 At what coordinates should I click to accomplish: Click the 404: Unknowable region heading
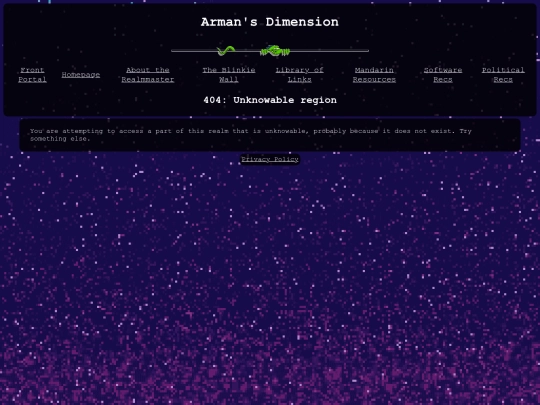coord(270,100)
